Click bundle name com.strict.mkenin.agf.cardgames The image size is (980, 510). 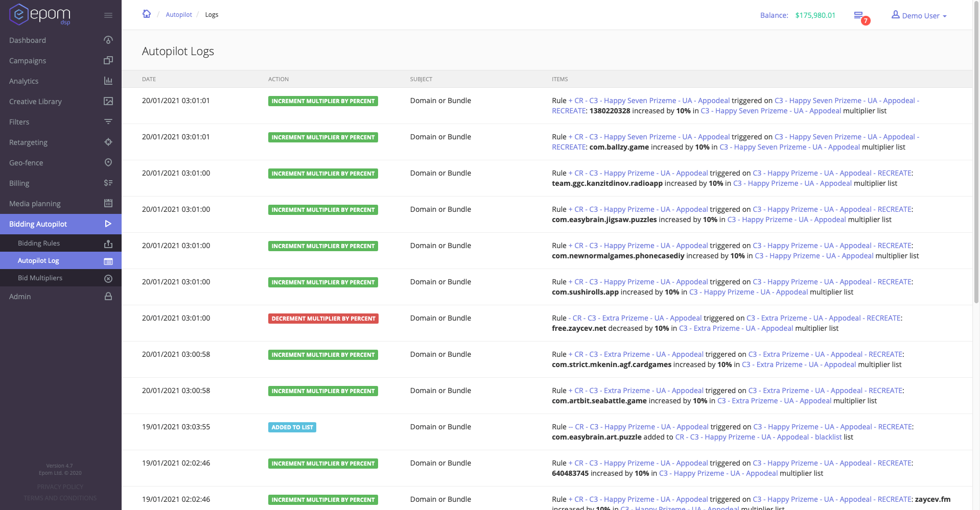612,365
